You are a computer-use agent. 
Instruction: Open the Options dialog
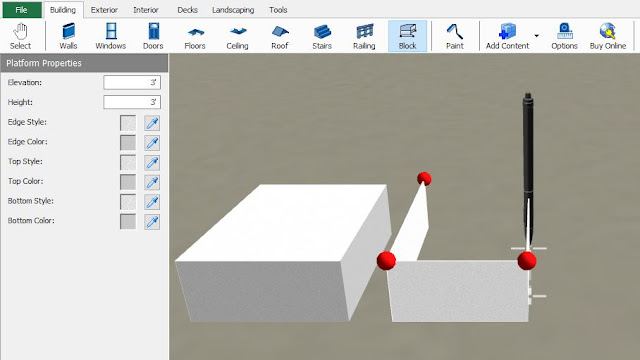coord(564,36)
